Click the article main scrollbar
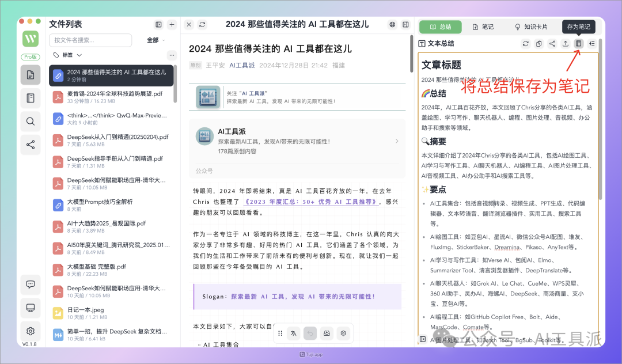The image size is (622, 364). pos(411,54)
